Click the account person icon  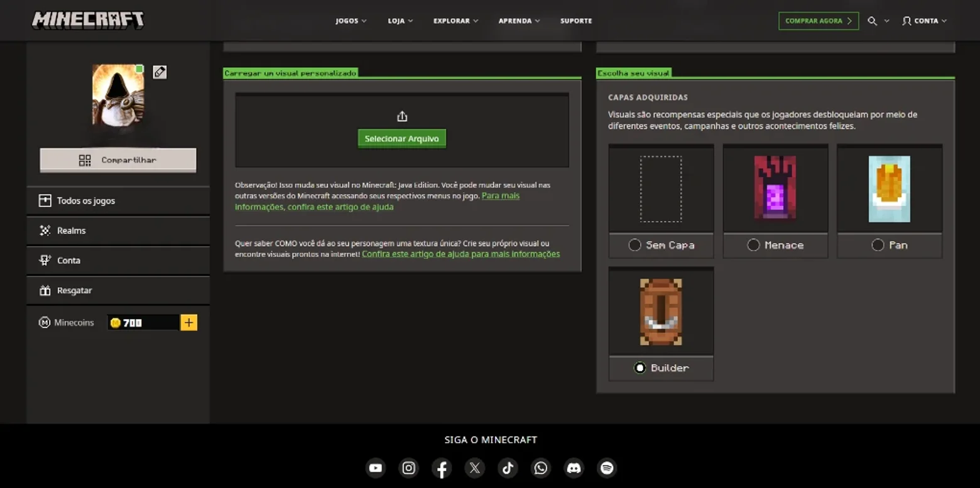point(906,21)
